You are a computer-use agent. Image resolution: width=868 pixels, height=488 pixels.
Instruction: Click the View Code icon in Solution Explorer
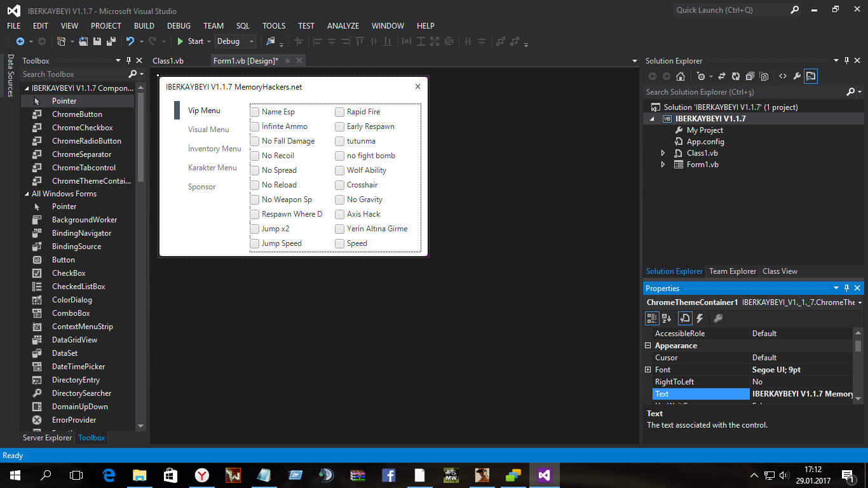click(783, 76)
